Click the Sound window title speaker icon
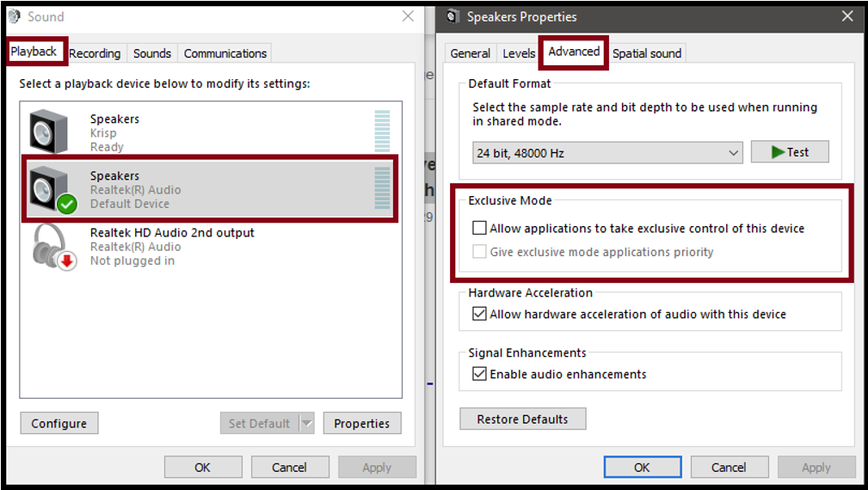The image size is (868, 490). pyautogui.click(x=15, y=16)
